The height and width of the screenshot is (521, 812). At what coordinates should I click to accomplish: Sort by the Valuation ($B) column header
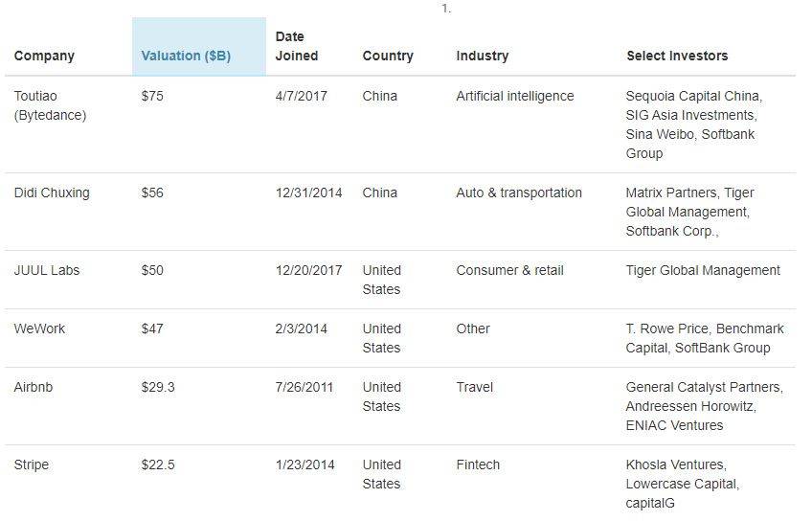click(x=186, y=56)
